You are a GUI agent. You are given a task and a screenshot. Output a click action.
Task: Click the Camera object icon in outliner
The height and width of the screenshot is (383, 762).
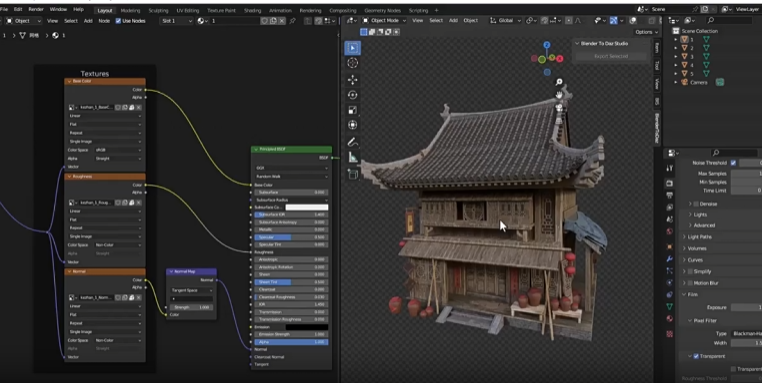[684, 82]
